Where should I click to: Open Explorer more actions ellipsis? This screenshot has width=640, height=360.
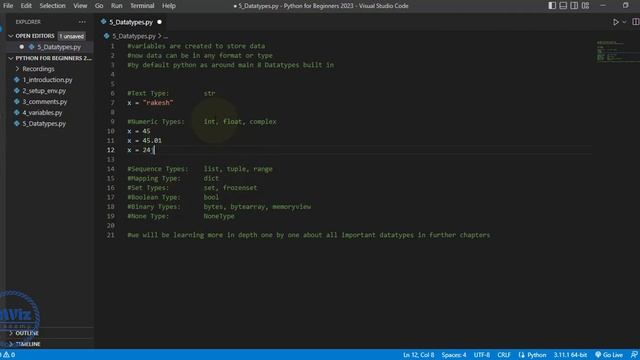pos(82,22)
